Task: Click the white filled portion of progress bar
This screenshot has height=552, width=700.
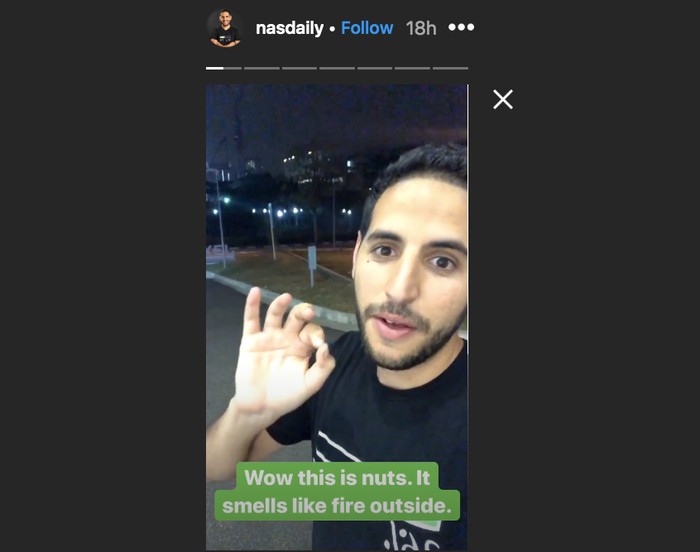Action: pyautogui.click(x=215, y=68)
